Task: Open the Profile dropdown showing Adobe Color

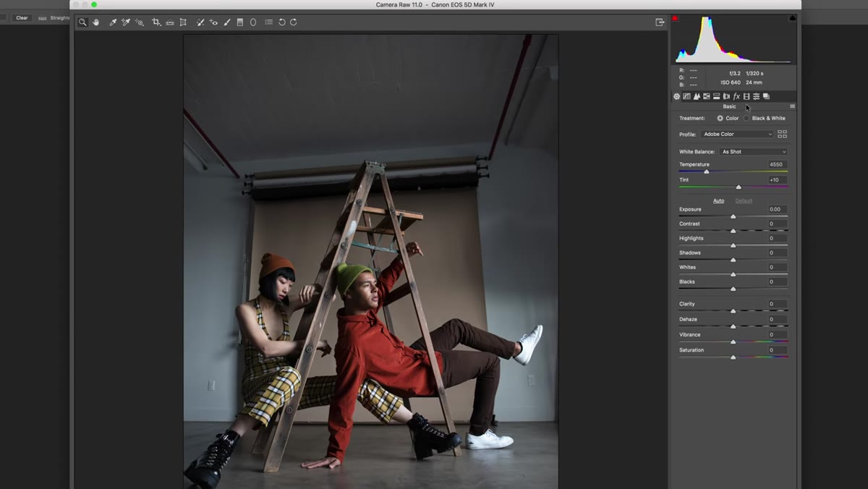Action: click(737, 135)
